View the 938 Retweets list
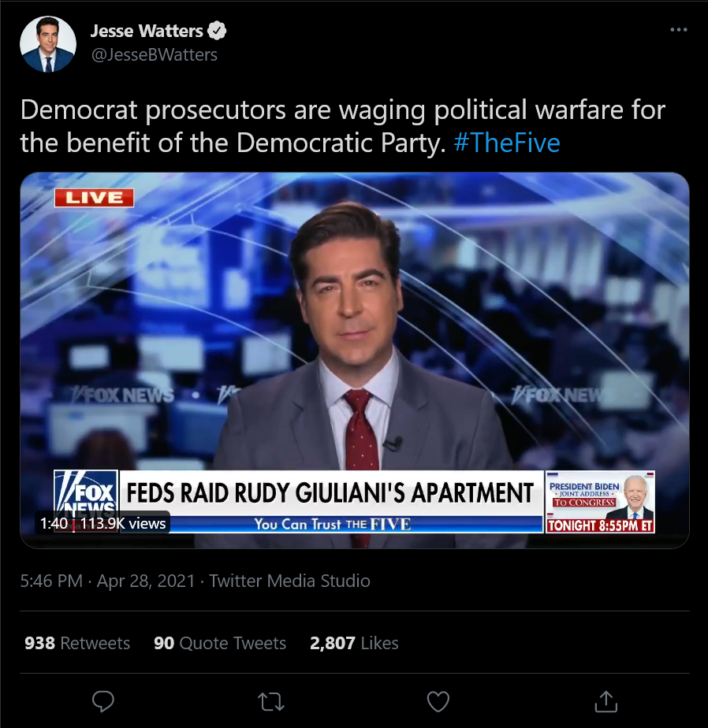Image resolution: width=708 pixels, height=728 pixels. pos(77,643)
